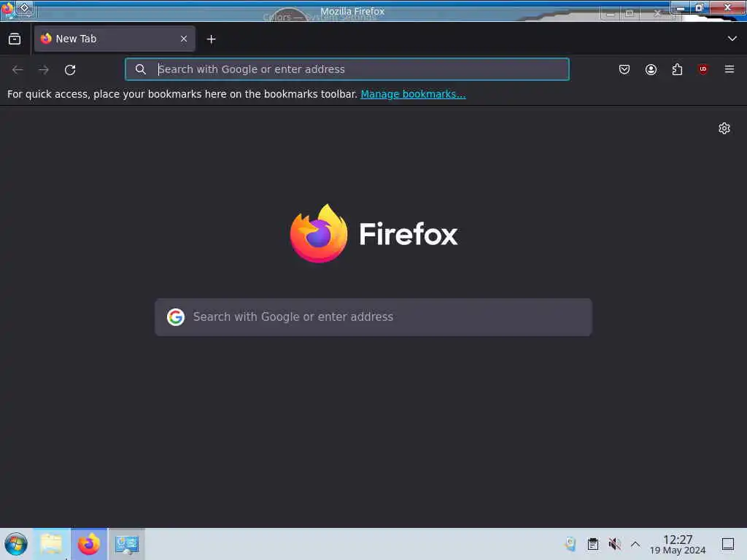Viewport: 747px width, 560px height.
Task: Toggle the muted volume tray icon
Action: point(614,544)
